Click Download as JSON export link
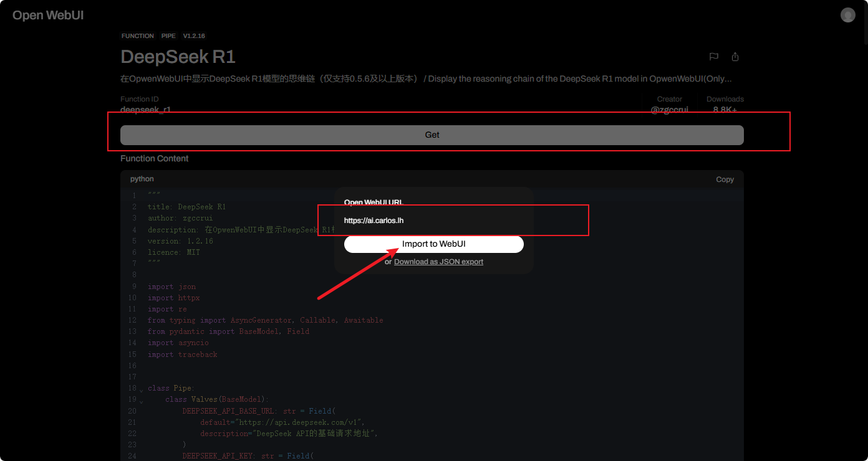 tap(438, 262)
